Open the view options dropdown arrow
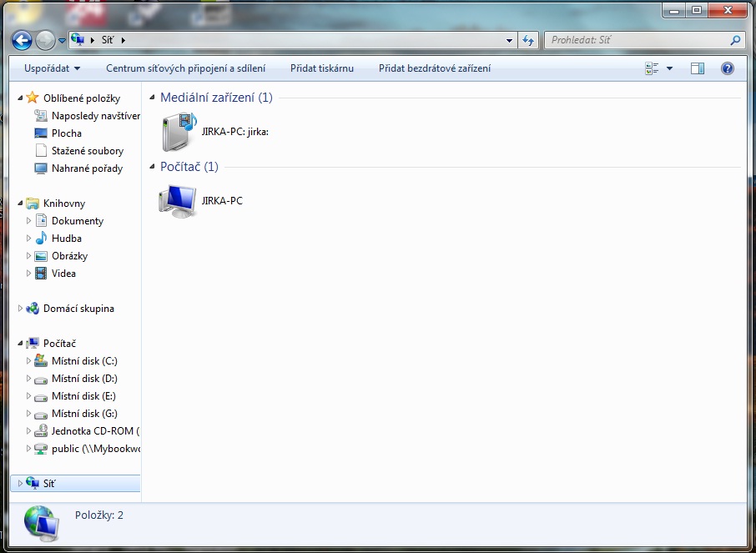Screen dimensions: 756x553 pos(669,68)
